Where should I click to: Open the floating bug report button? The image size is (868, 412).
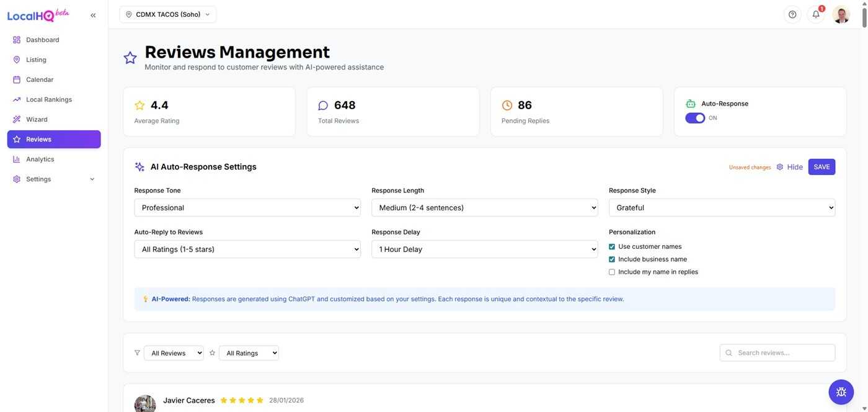point(841,392)
